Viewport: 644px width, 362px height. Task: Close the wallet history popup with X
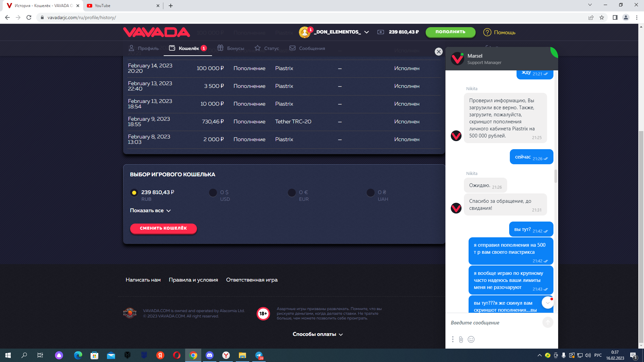coord(438,52)
